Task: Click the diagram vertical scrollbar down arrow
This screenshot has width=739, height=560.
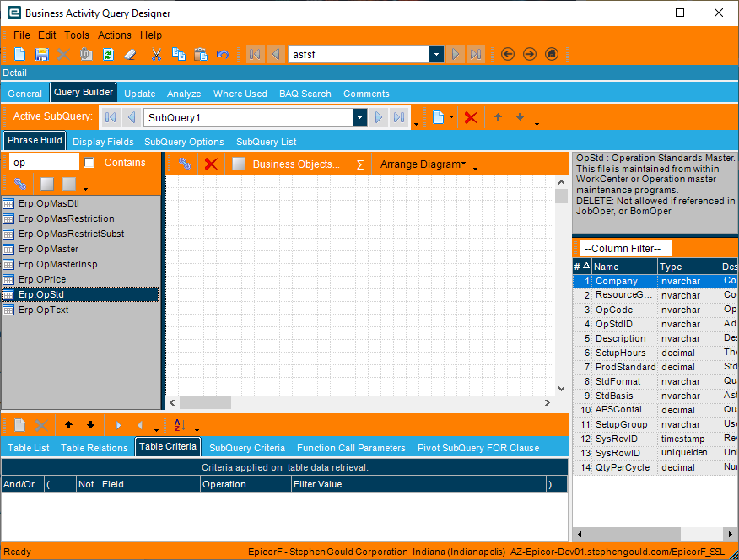Action: [x=561, y=389]
